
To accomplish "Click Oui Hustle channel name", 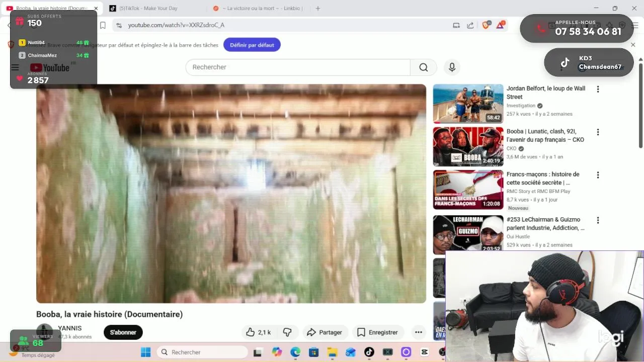I will coord(518,236).
